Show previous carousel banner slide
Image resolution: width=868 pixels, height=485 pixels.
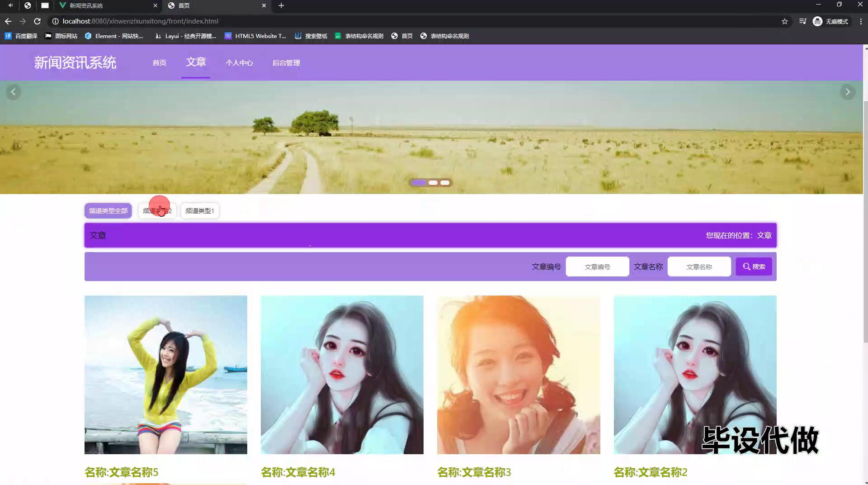point(13,92)
